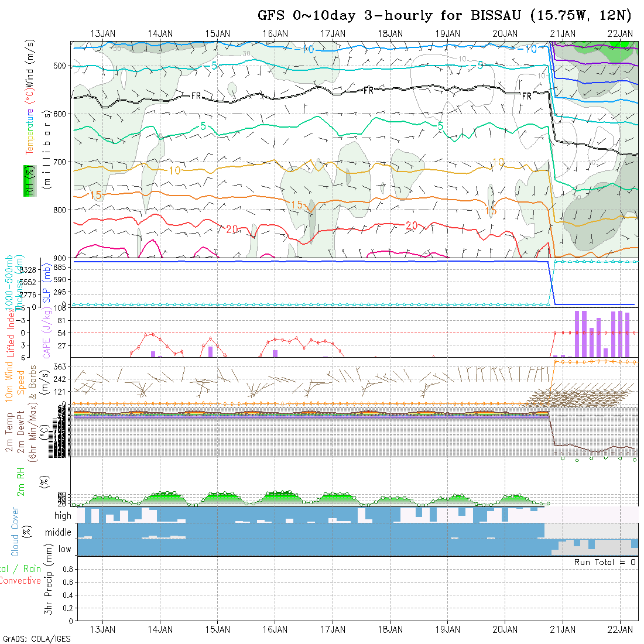Select the 'middle' cloud cover row label

click(x=59, y=532)
